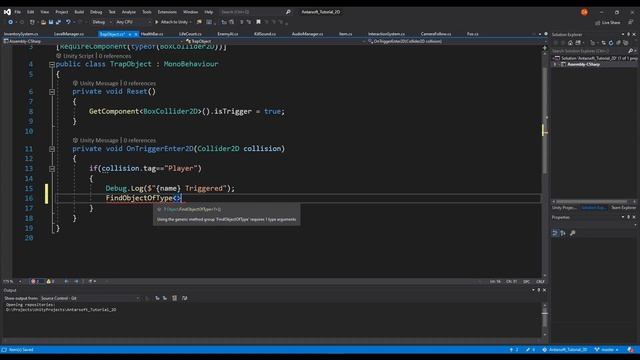Screen dimensions: 640x360
Task: Open the Assembly-CSharp project navigation dropdown
Action: tap(92, 41)
